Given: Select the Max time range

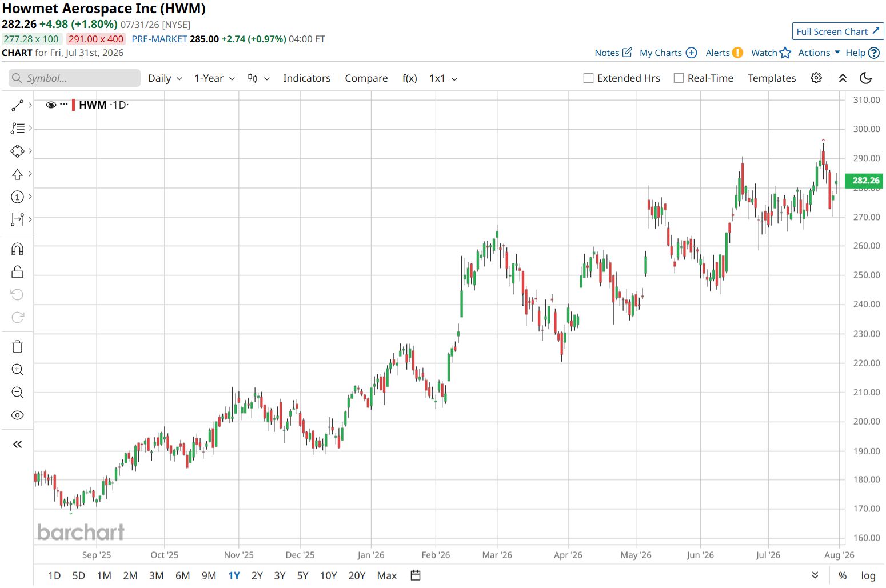Looking at the screenshot, I should click(386, 575).
